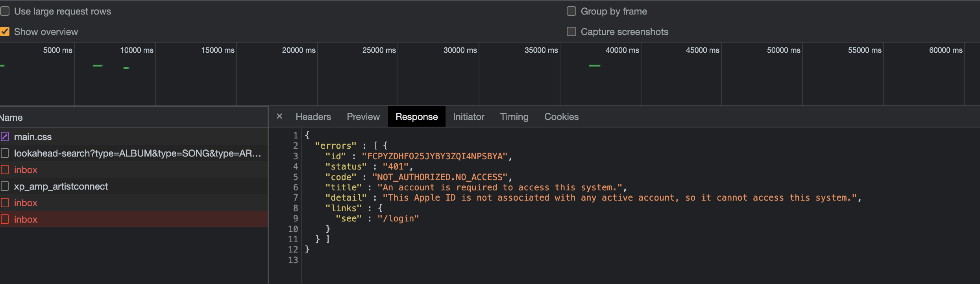Enable Use large request rows checkbox
Viewport: 980px width, 284px height.
[x=5, y=11]
